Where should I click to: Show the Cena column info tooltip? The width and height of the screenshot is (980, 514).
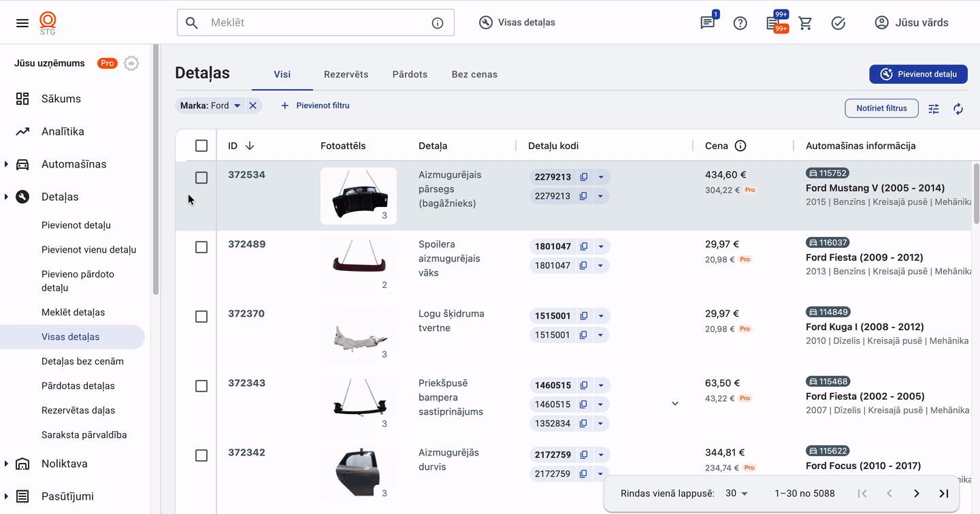pyautogui.click(x=740, y=146)
